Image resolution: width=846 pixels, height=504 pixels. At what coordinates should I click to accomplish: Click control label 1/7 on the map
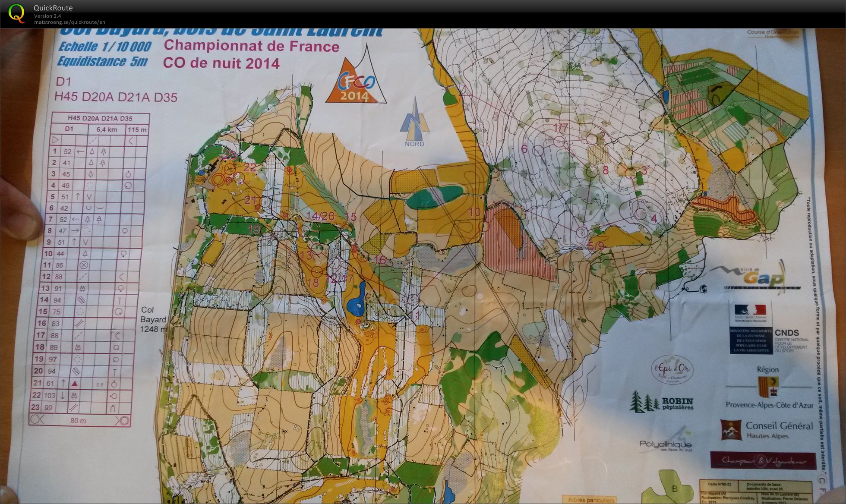coord(561,127)
